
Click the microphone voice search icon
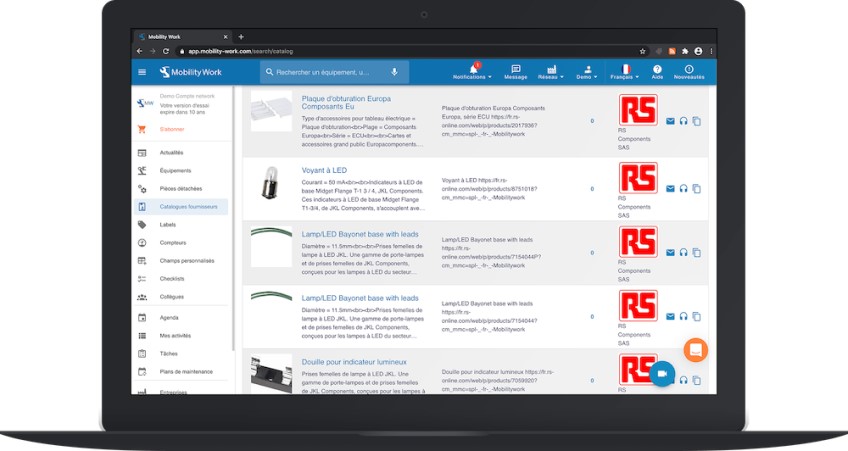tap(394, 72)
